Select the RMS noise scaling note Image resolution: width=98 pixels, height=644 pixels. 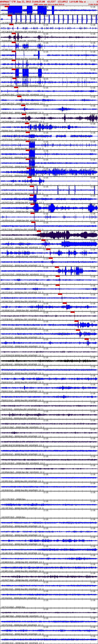[49, 4]
